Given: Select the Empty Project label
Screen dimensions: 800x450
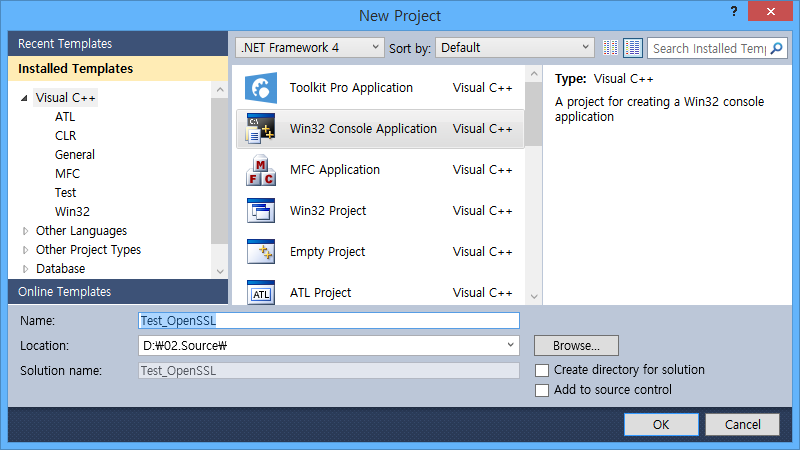Looking at the screenshot, I should [328, 252].
